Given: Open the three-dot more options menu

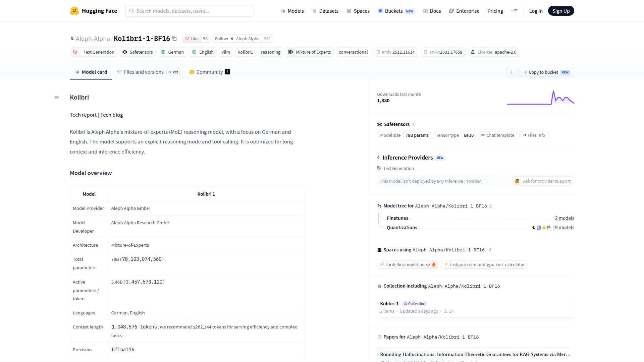Looking at the screenshot, I should 511,72.
